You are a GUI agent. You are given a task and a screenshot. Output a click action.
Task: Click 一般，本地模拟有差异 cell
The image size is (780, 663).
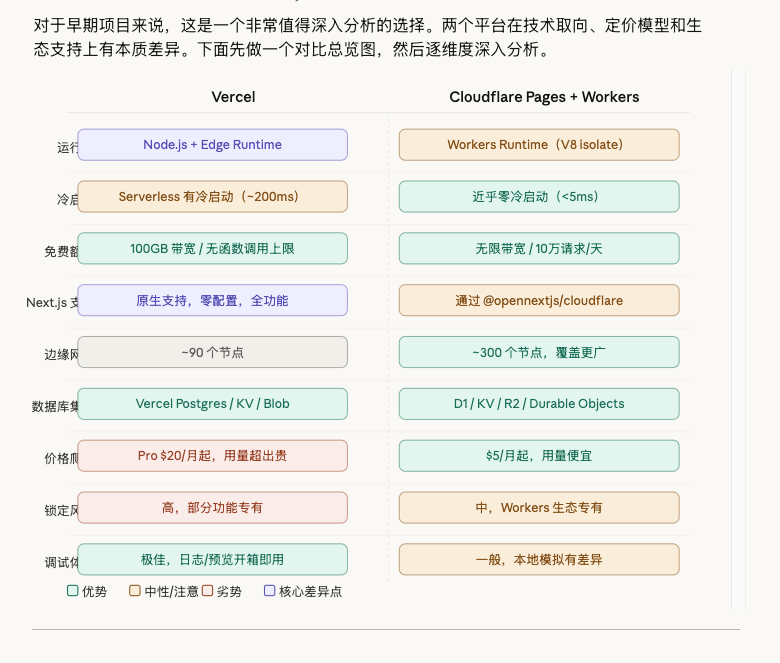click(539, 560)
